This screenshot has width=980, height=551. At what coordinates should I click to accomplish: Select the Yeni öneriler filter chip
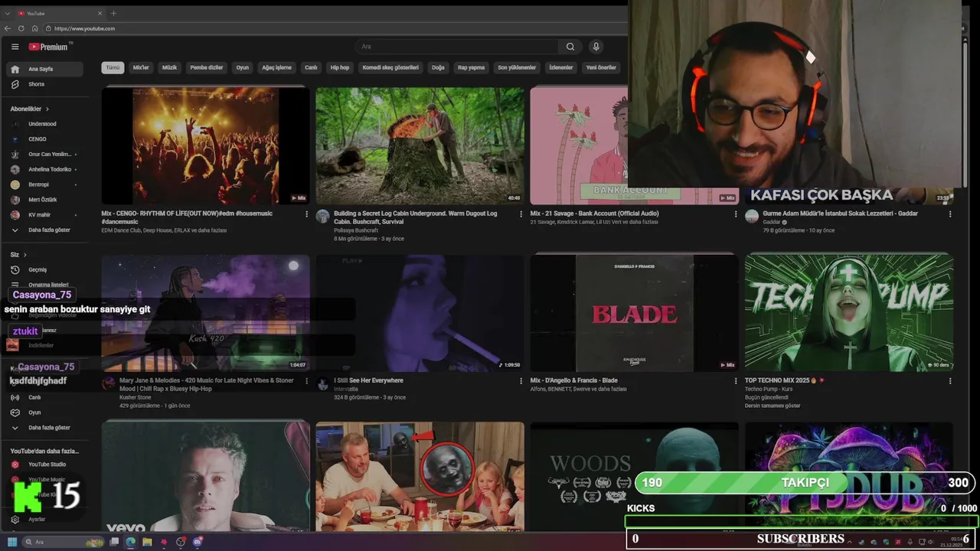pos(601,67)
